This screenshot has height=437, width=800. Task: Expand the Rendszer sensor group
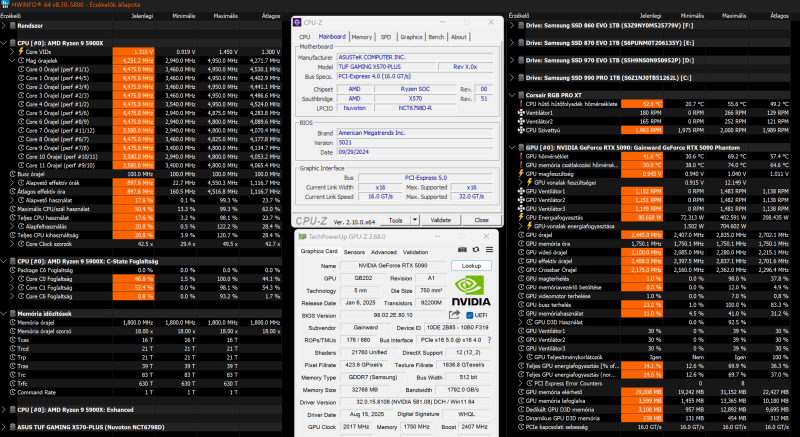tap(4, 25)
